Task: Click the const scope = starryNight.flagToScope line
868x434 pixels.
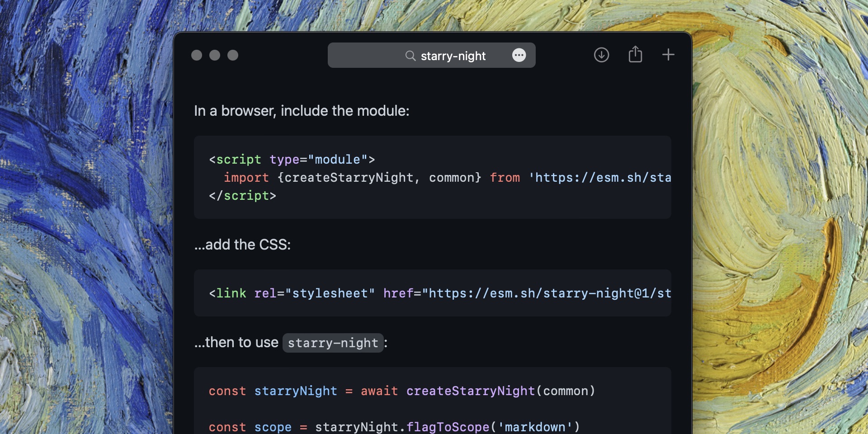Action: coord(394,427)
